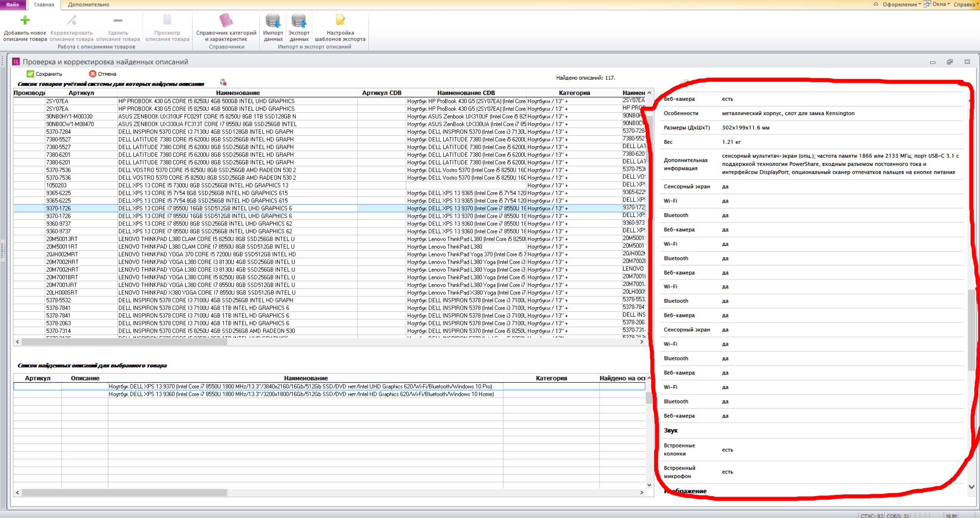
Task: Sort by the Артикул column header
Action: [x=81, y=93]
